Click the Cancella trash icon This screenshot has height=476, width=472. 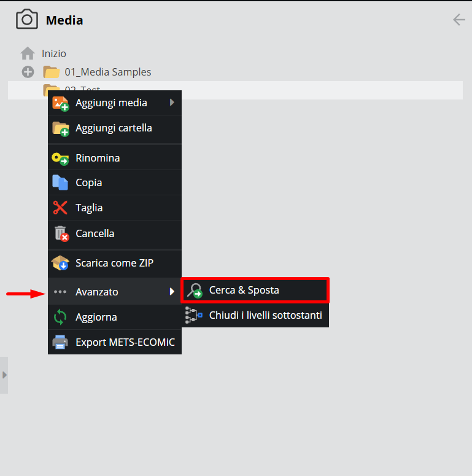(60, 233)
